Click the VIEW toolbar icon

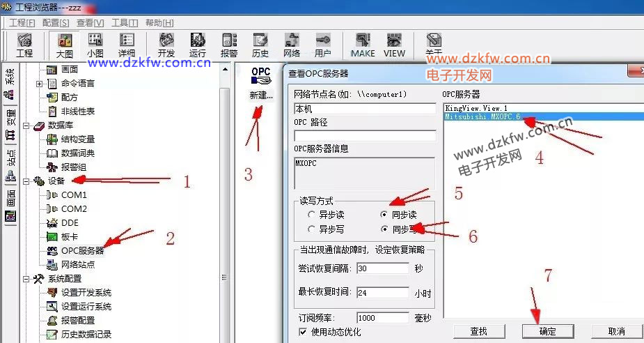click(x=394, y=45)
